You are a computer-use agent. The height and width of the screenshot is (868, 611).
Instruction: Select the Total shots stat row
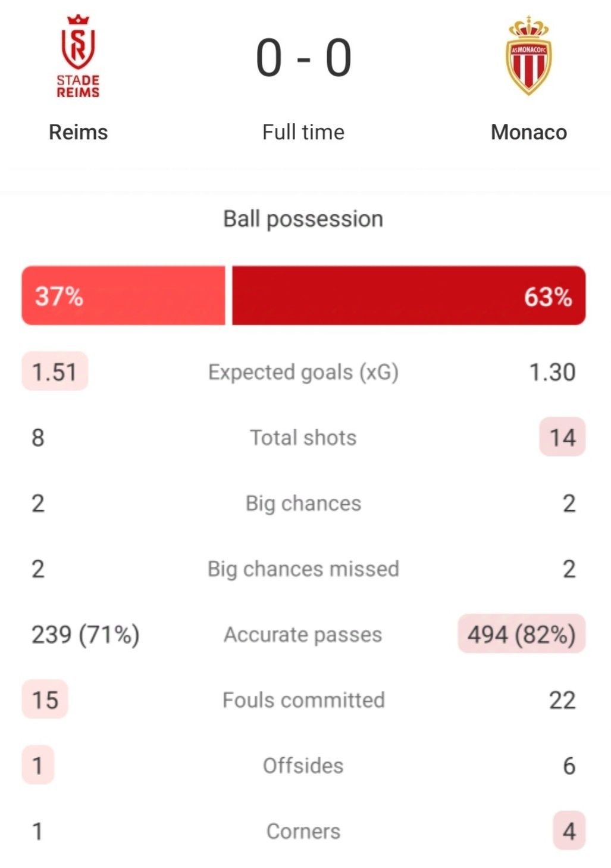303,438
